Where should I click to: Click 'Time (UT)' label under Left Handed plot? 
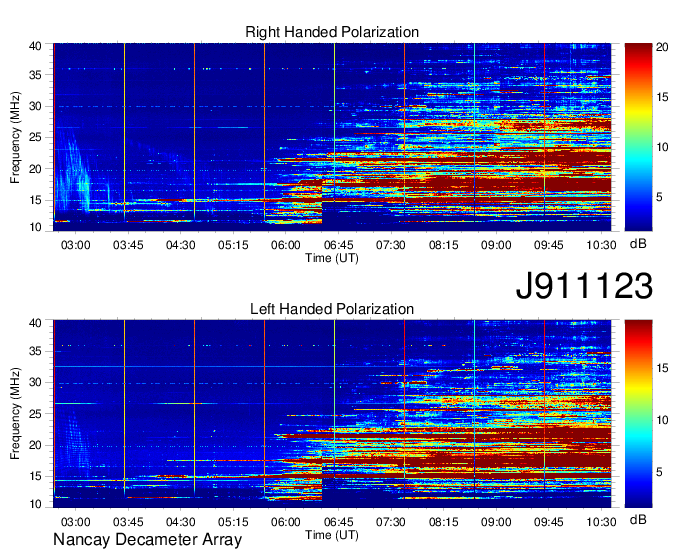click(332, 535)
